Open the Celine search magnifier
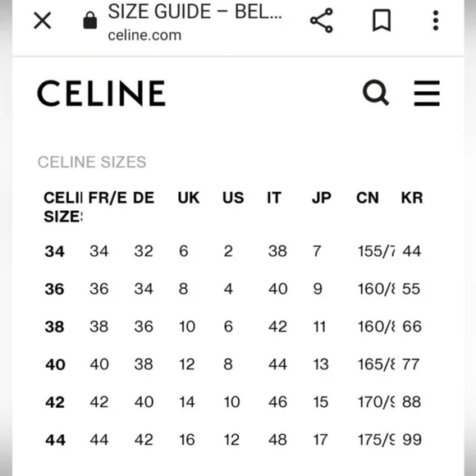The height and width of the screenshot is (476, 476). pyautogui.click(x=376, y=93)
